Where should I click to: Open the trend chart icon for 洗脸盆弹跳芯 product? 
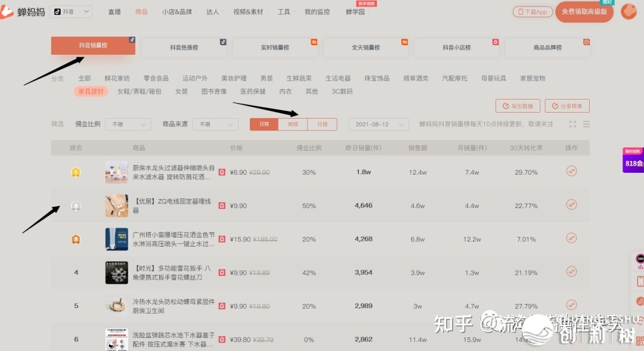571,337
